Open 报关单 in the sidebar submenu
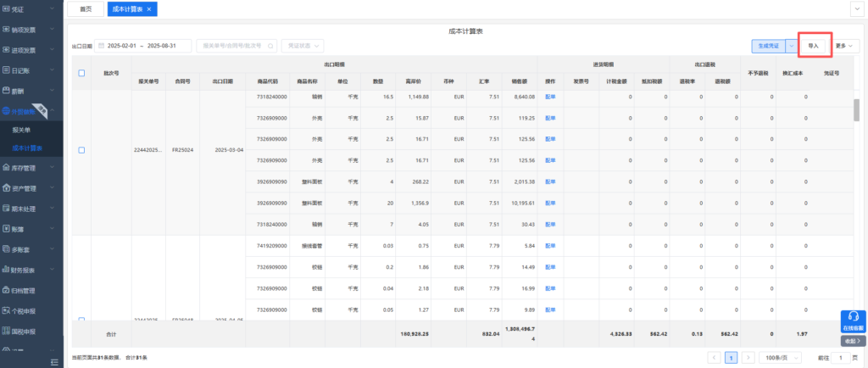Image resolution: width=868 pixels, height=368 pixels. 23,131
